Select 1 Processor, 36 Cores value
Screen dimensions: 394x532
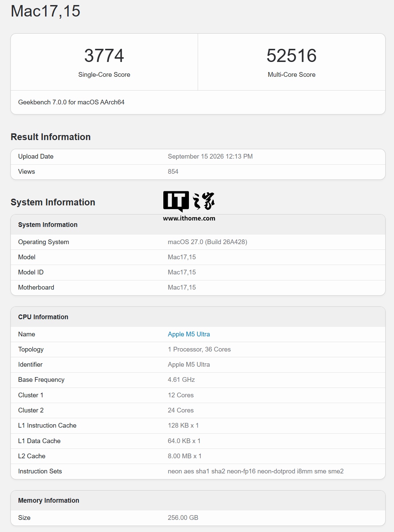tap(199, 349)
